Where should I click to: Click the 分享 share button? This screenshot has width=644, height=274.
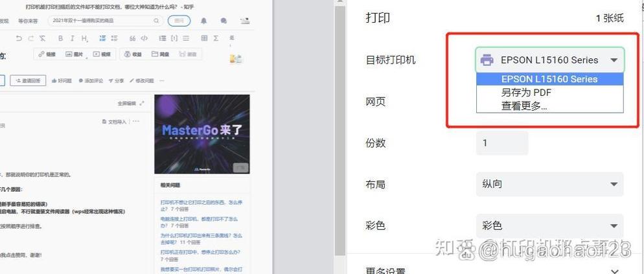(116, 80)
